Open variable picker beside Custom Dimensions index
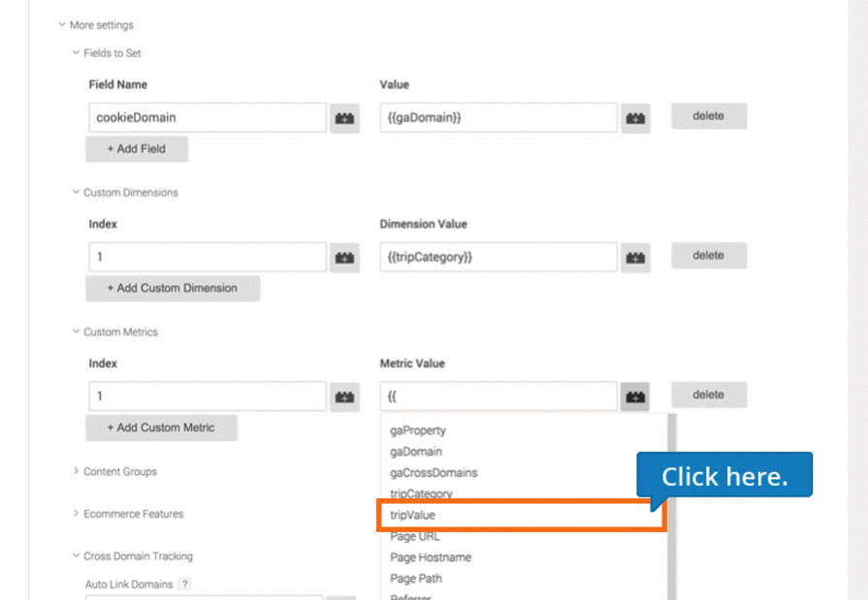This screenshot has width=868, height=600. tap(344, 258)
